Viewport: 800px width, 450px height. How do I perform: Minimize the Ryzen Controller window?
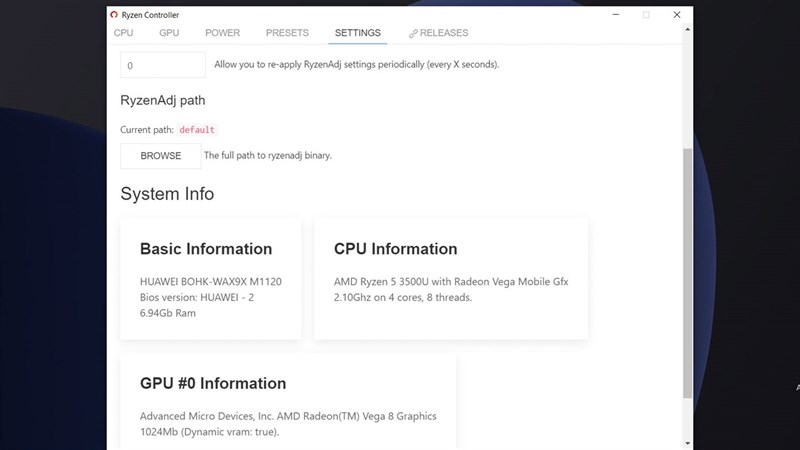tap(616, 15)
